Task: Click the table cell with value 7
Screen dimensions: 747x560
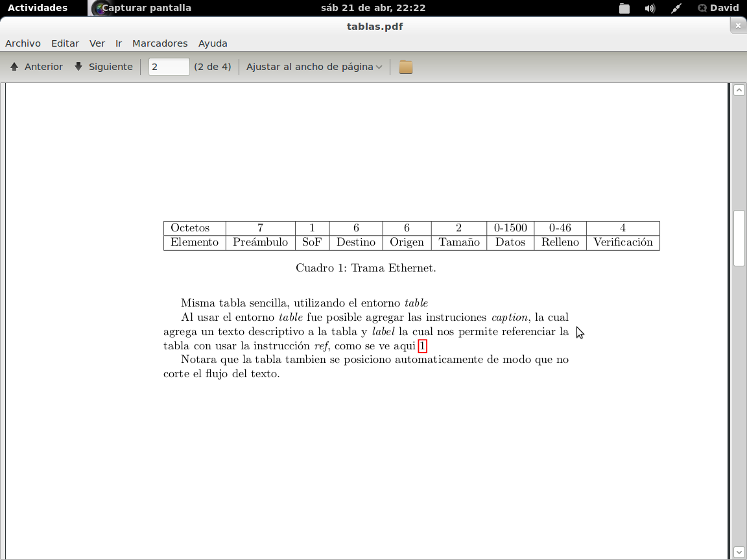Action: 261,228
